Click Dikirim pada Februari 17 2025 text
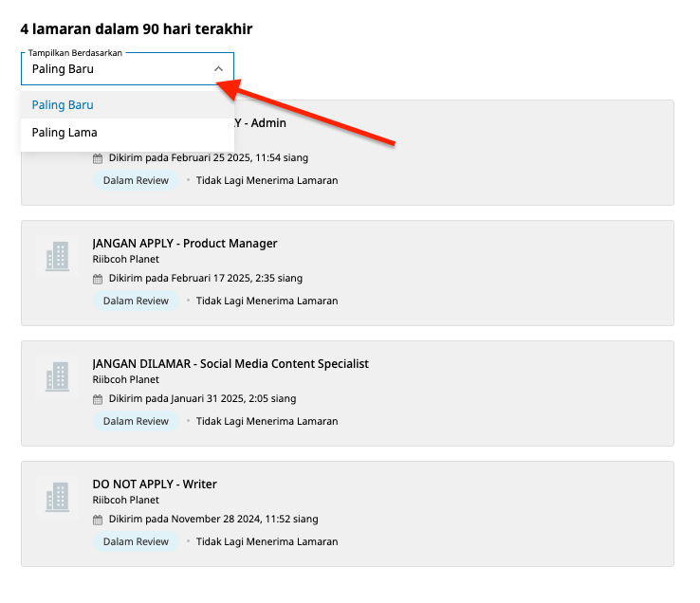Screen dimensions: 700x603 [x=206, y=279]
